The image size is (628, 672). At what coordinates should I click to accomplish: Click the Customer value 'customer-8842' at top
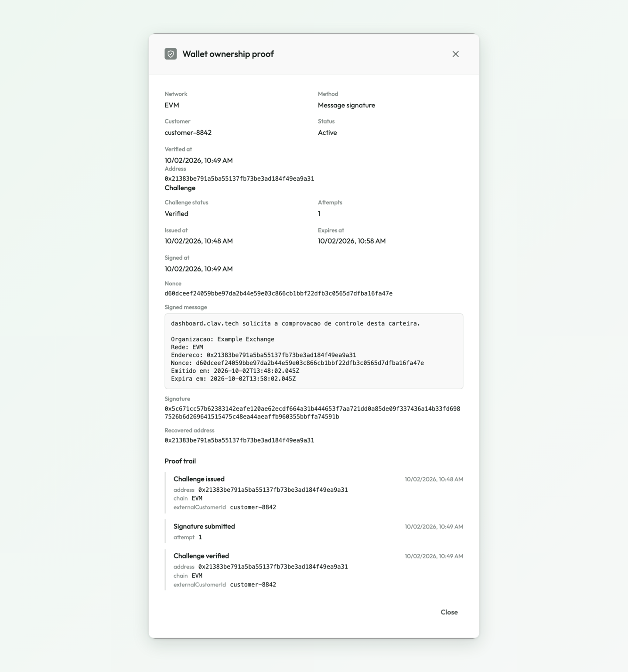tap(188, 132)
